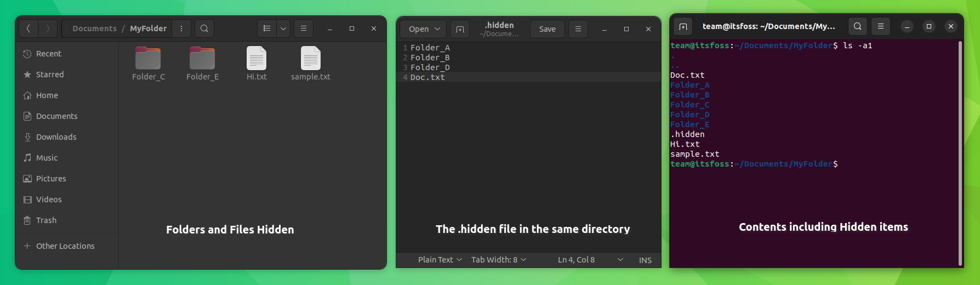The width and height of the screenshot is (980, 285).
Task: Click the .hidden title in editor header
Action: click(499, 25)
